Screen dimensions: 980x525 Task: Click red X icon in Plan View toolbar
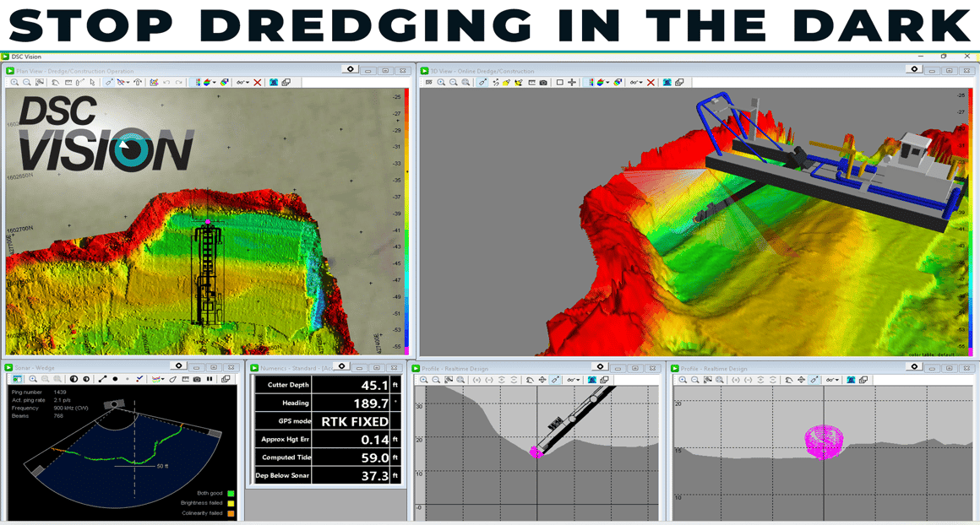coord(258,83)
